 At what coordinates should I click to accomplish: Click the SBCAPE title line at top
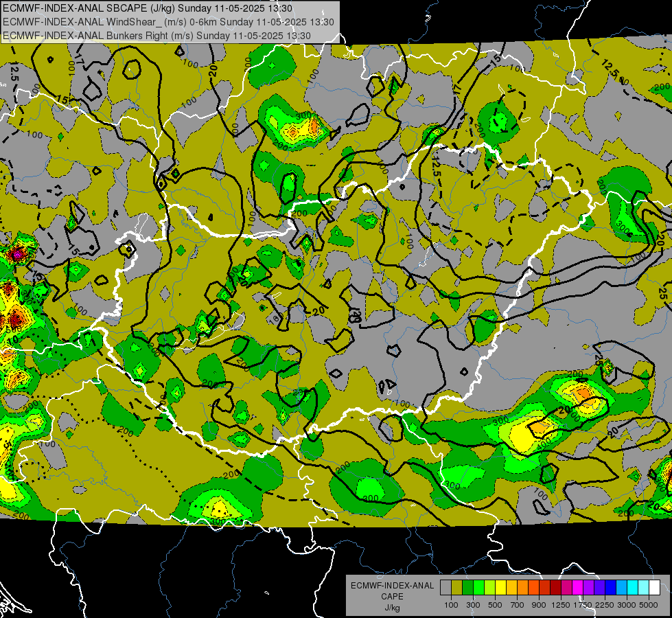click(x=148, y=8)
